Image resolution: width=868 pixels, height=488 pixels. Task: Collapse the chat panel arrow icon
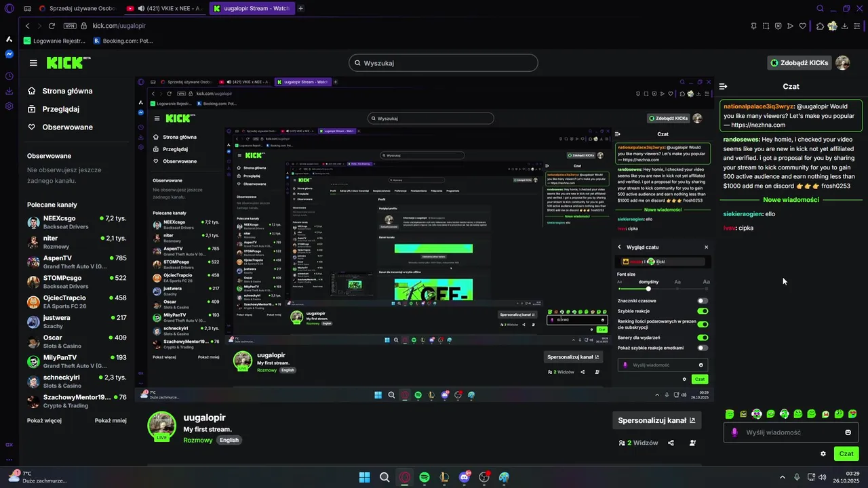click(724, 86)
